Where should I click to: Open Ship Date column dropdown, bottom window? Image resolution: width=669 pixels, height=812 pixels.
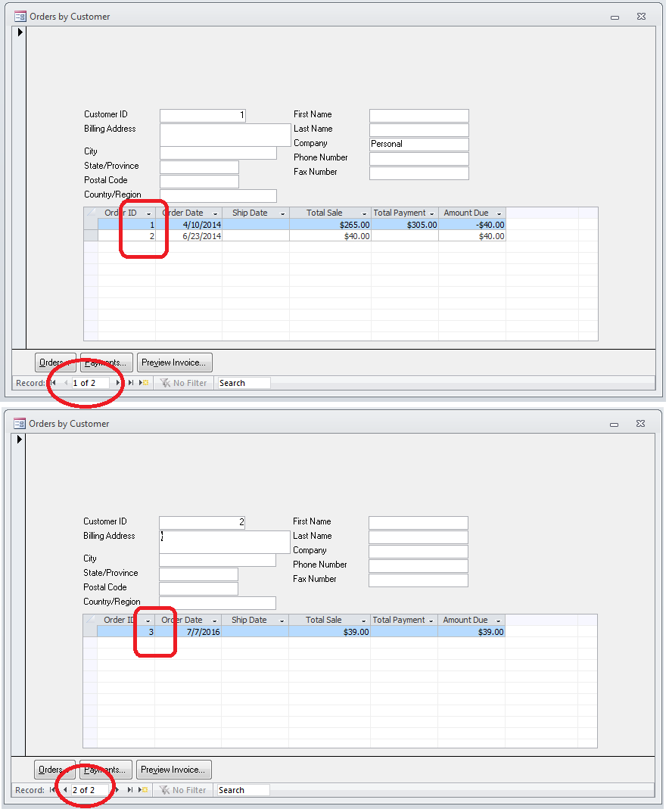(x=282, y=621)
